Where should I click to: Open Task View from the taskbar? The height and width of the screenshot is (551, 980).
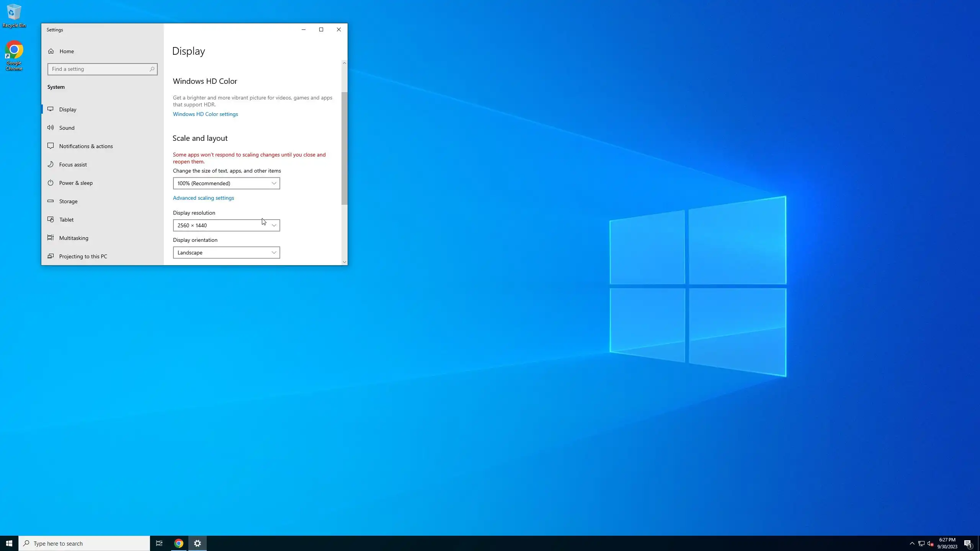pyautogui.click(x=159, y=543)
